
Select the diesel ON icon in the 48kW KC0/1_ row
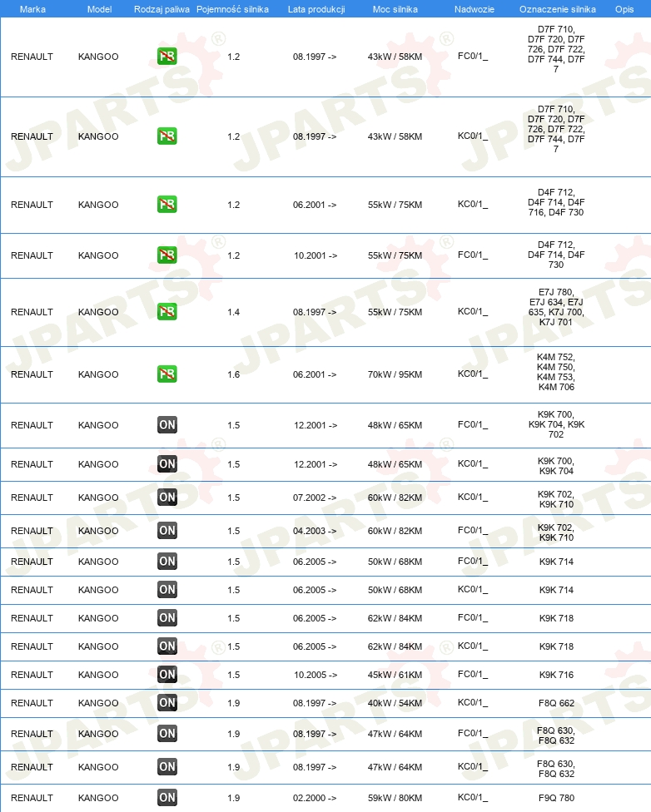coord(166,464)
